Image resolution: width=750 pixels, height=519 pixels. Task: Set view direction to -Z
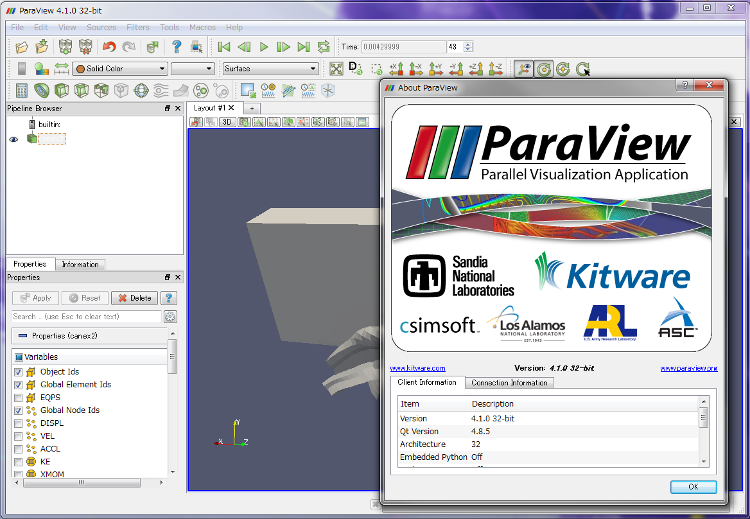click(496, 69)
